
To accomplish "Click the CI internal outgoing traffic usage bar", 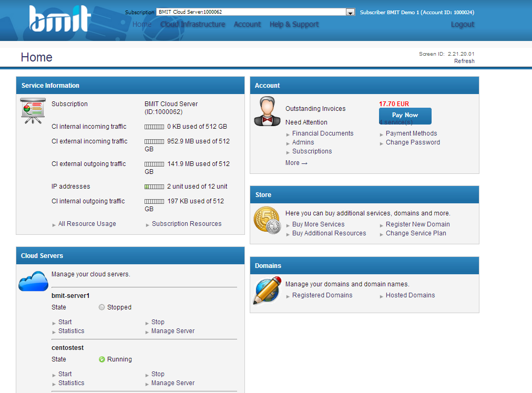I will (x=155, y=201).
